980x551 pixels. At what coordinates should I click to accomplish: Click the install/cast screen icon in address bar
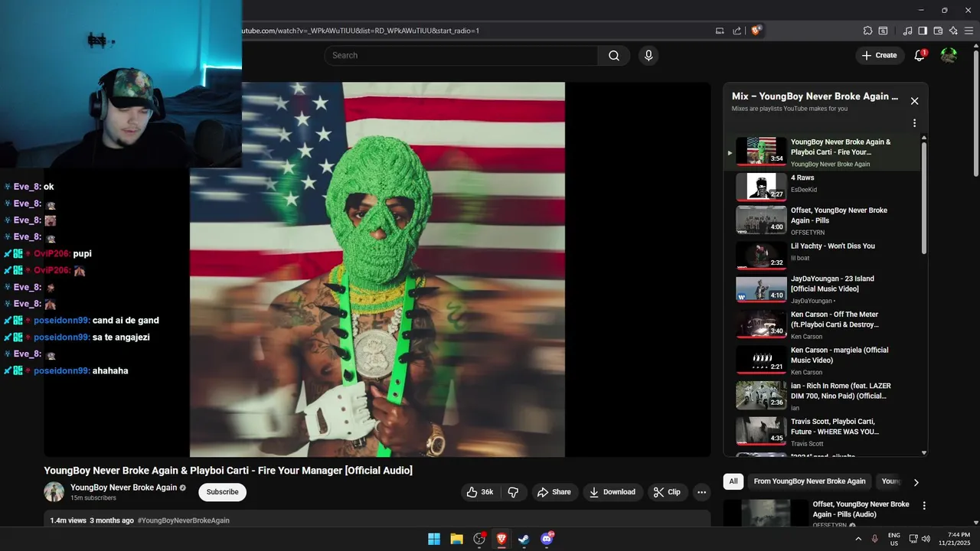[x=720, y=31]
